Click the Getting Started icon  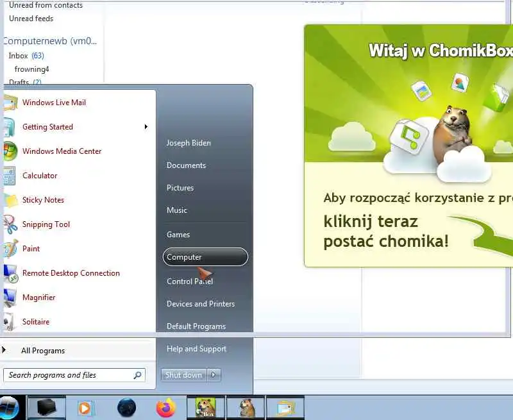coord(9,127)
